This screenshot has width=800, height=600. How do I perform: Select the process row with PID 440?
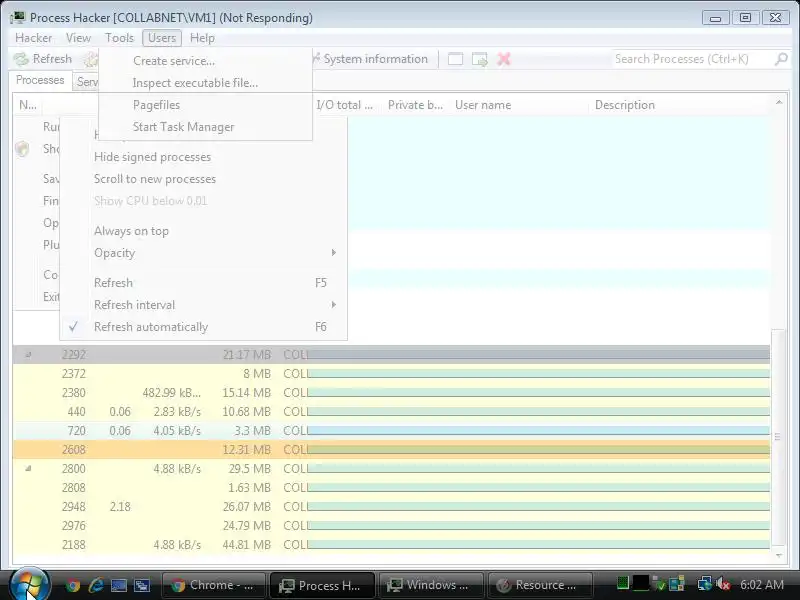tap(391, 412)
